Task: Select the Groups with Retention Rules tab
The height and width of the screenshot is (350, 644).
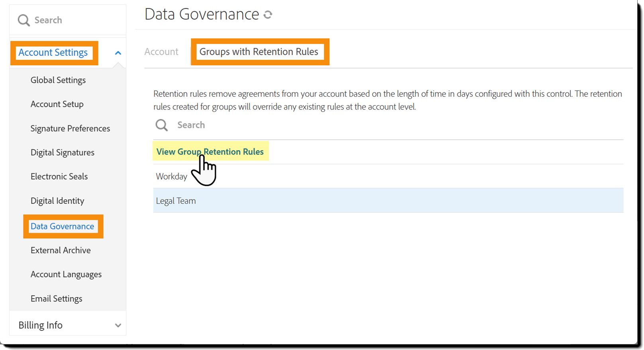Action: [x=259, y=52]
